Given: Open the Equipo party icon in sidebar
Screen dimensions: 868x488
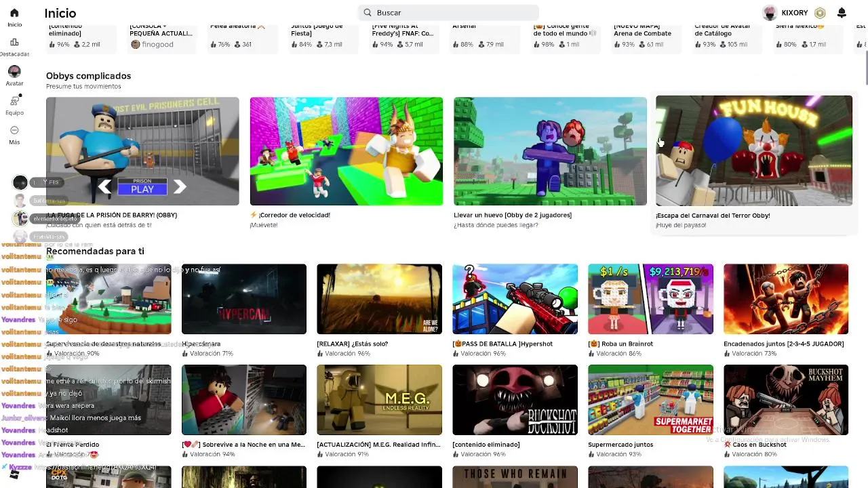Looking at the screenshot, I should tap(14, 101).
